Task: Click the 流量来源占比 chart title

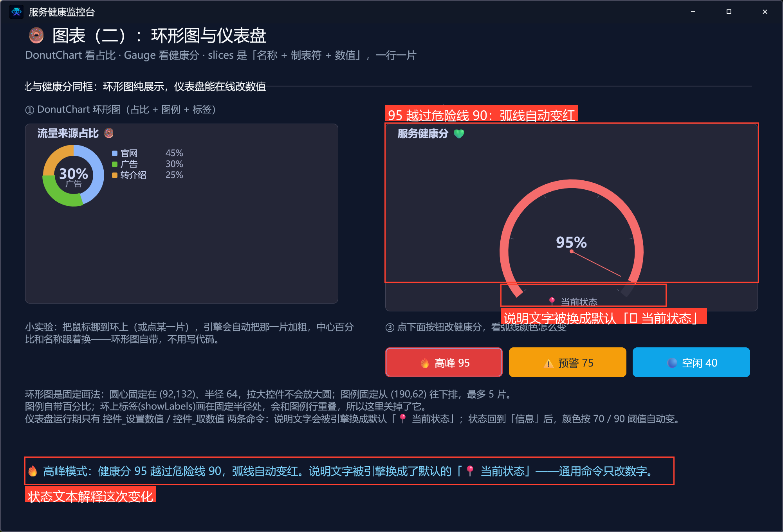Action: (68, 133)
